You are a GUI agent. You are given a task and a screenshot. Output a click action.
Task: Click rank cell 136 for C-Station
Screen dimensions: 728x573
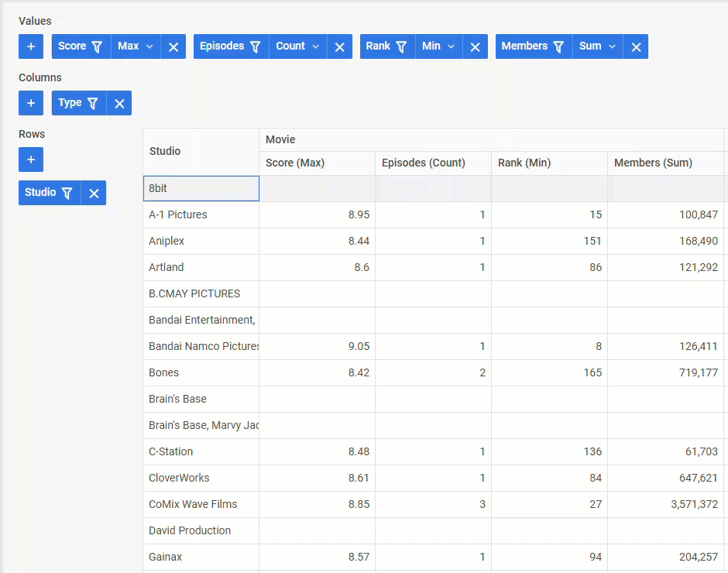(549, 451)
